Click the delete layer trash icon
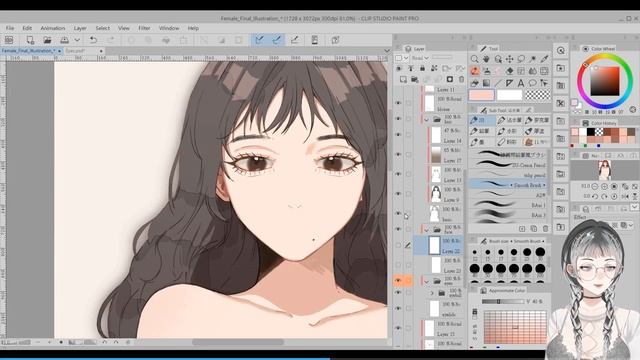The height and width of the screenshot is (360, 640). [461, 79]
